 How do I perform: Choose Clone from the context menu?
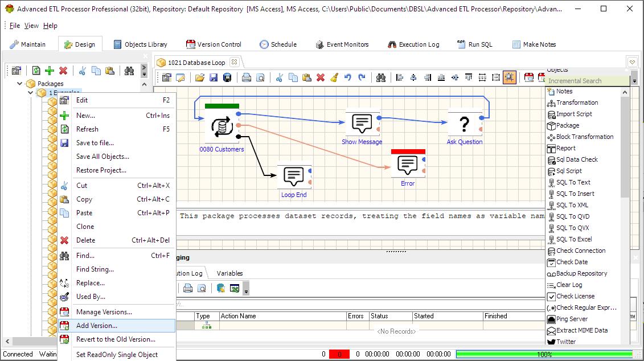point(117,226)
